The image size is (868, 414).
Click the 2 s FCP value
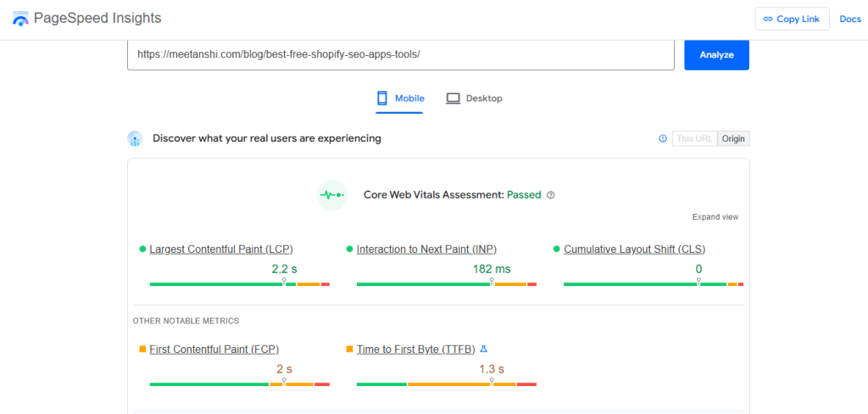(x=285, y=369)
